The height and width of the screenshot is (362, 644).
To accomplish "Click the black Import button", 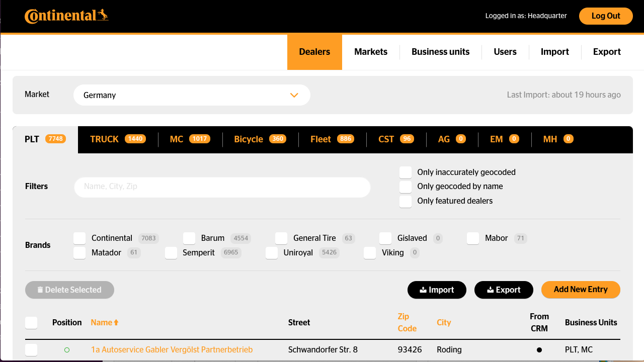I will (x=437, y=290).
